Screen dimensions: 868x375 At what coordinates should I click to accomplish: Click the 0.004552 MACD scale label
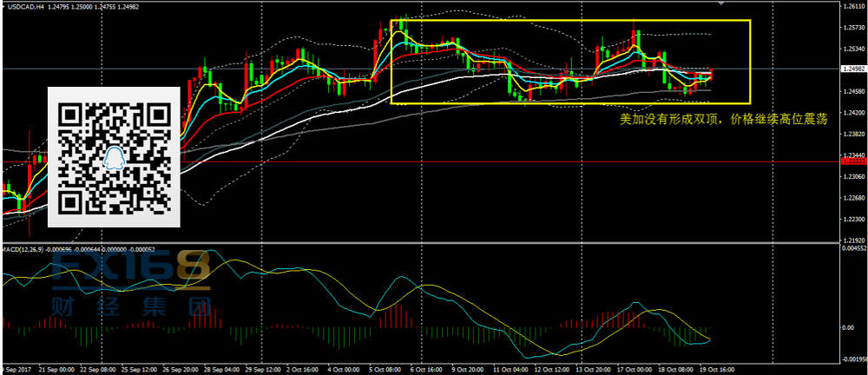click(x=852, y=224)
